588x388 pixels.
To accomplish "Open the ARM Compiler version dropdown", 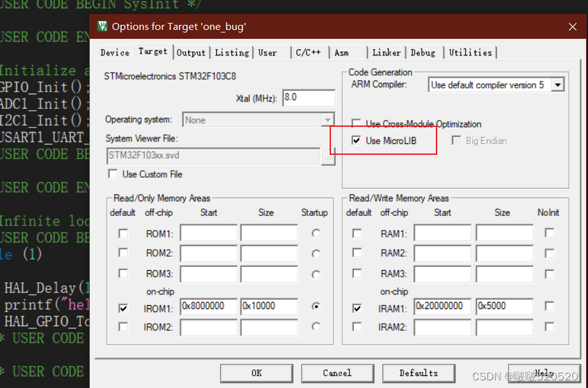I will pos(557,84).
